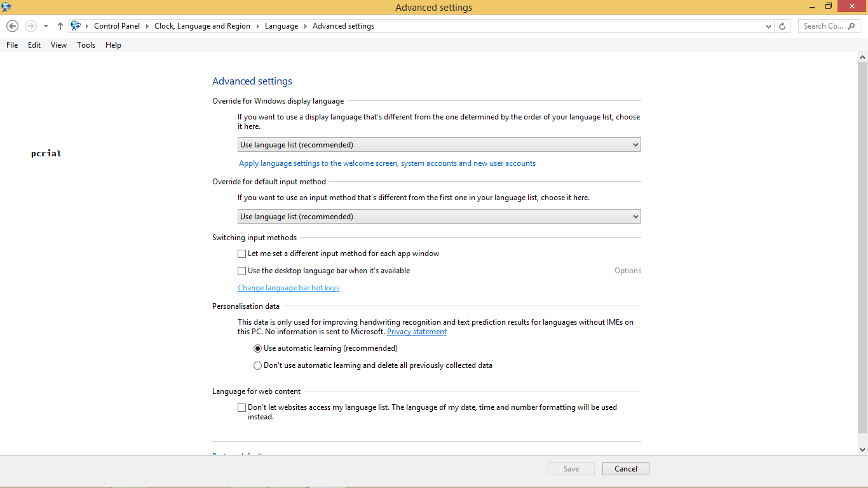Click the scrollbar down arrow
This screenshot has height=488, width=868.
click(x=862, y=448)
